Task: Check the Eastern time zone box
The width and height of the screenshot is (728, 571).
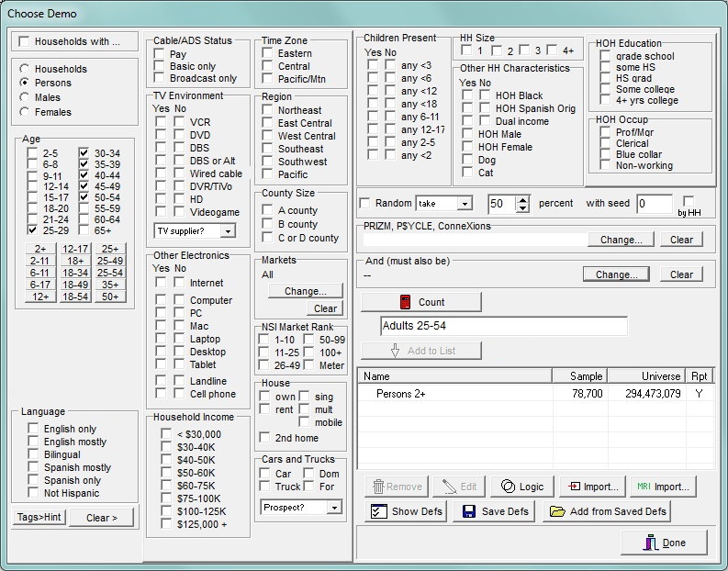Action: 267,52
